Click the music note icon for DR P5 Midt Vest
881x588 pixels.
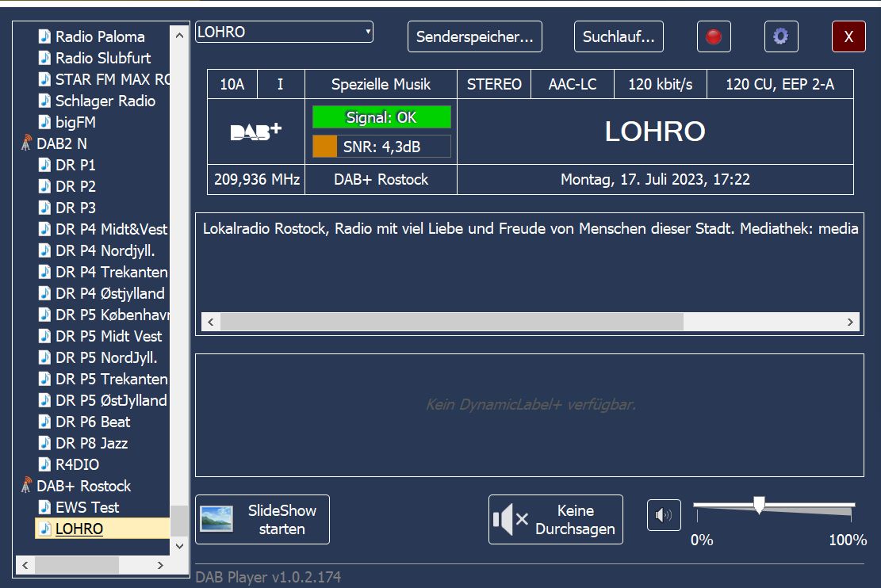point(44,336)
